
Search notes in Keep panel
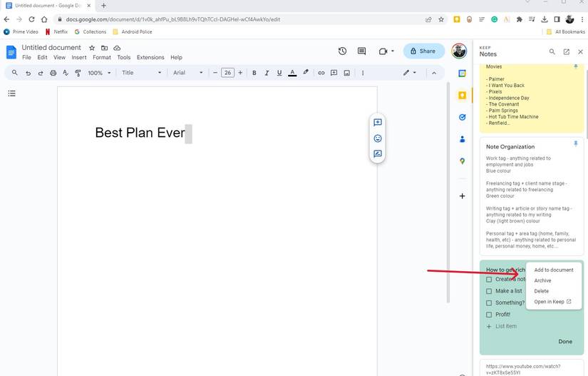tap(552, 52)
